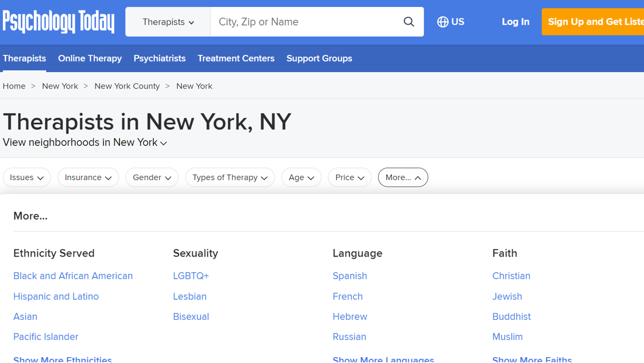Click the New York County breadcrumb
This screenshot has width=644, height=363.
[127, 86]
